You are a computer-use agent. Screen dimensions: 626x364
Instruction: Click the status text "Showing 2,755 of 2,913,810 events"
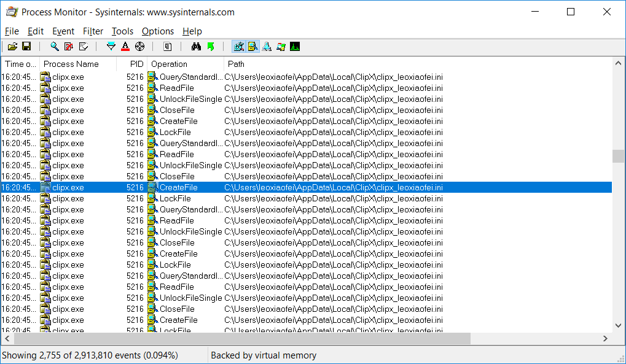pyautogui.click(x=90, y=355)
